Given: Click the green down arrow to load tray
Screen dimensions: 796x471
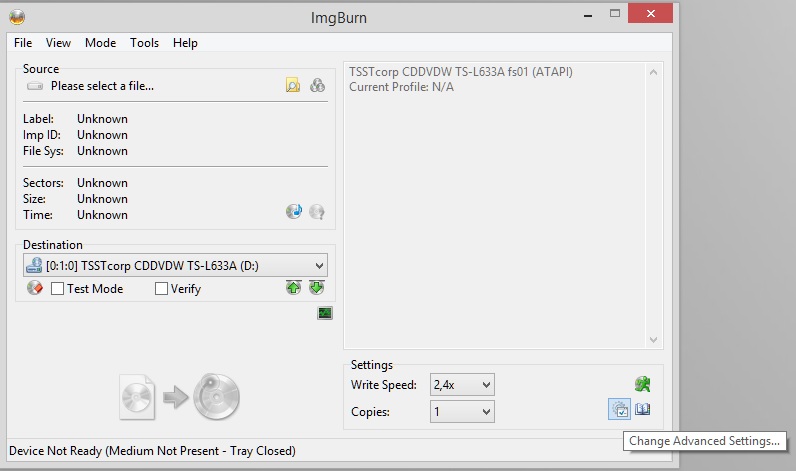Looking at the screenshot, I should click(x=316, y=288).
